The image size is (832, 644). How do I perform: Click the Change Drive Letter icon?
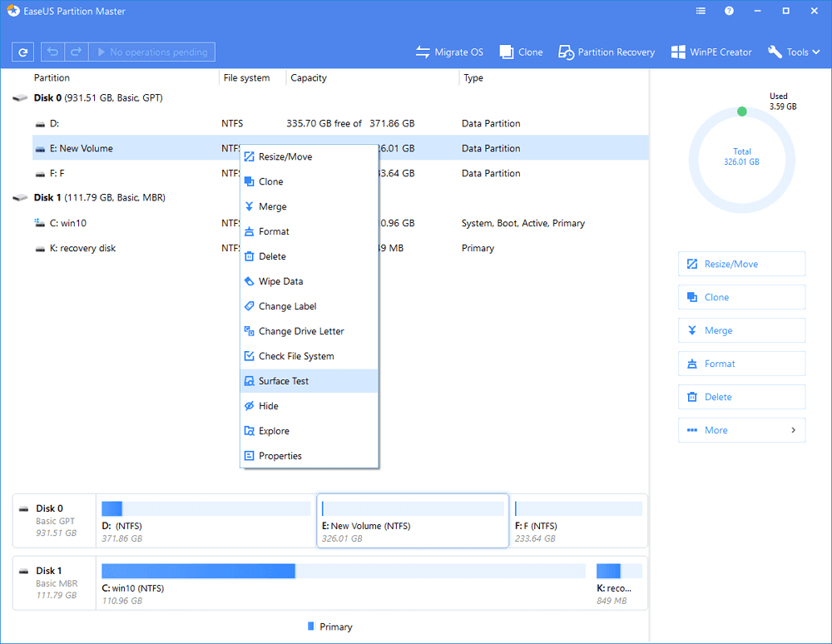click(249, 331)
